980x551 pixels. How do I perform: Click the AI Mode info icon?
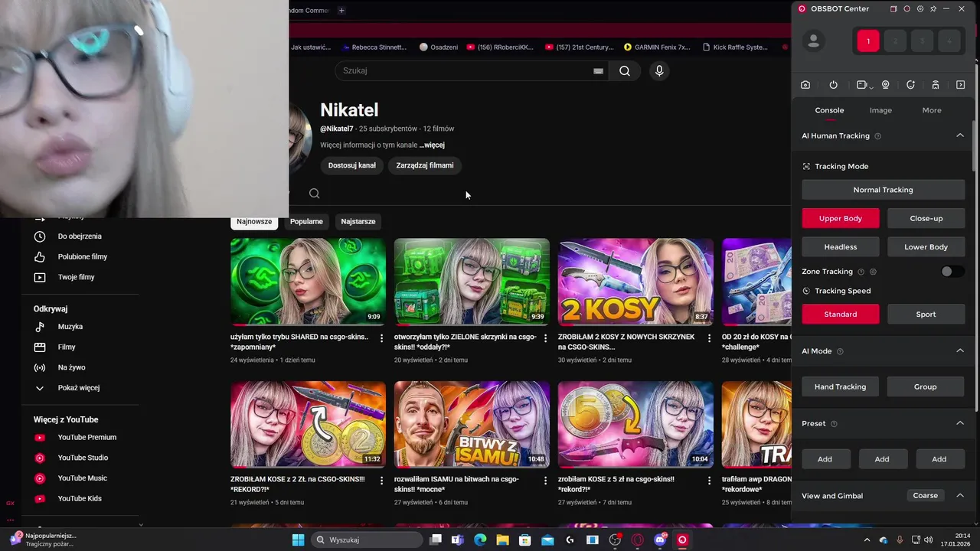(840, 351)
